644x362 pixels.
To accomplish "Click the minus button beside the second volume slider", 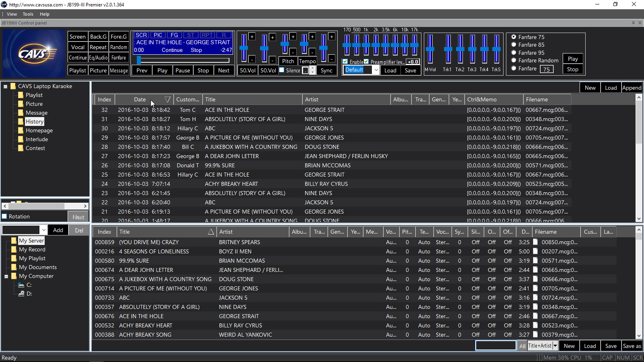I will coord(272,60).
